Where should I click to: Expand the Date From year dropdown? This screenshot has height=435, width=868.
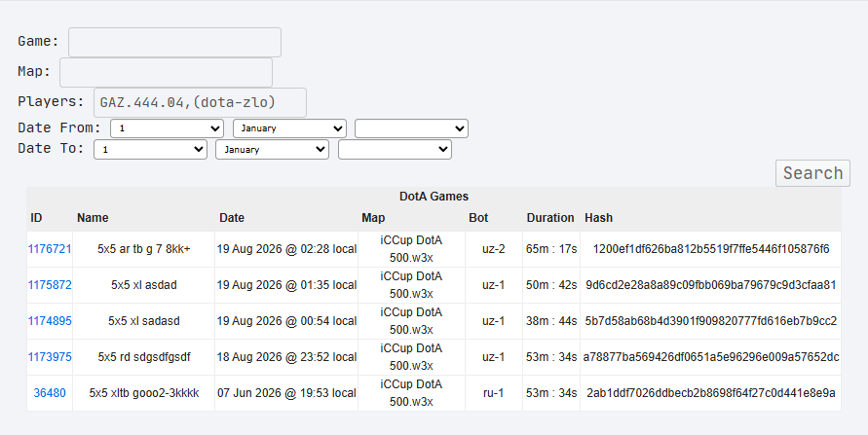411,128
